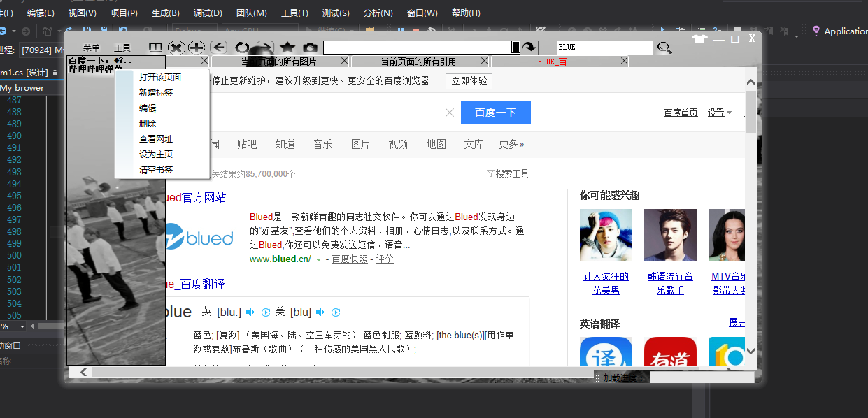Image resolution: width=868 pixels, height=418 pixels.
Task: Open browser 菜单 menu
Action: click(92, 48)
